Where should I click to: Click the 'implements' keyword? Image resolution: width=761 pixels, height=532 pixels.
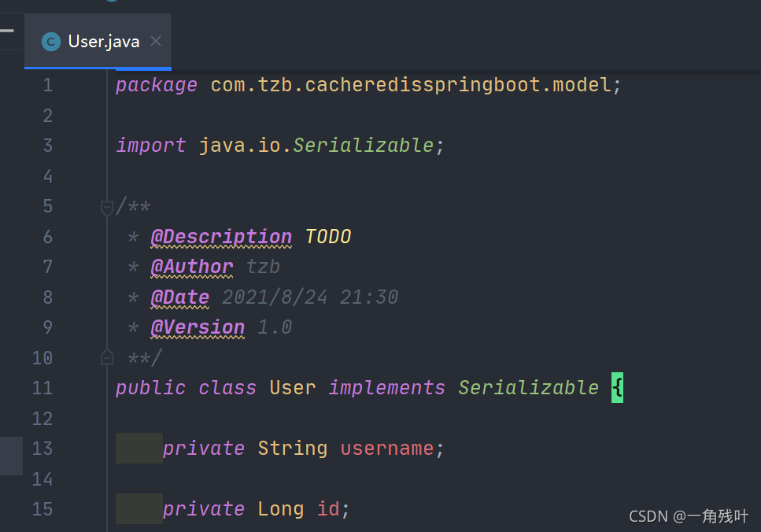pyautogui.click(x=387, y=388)
